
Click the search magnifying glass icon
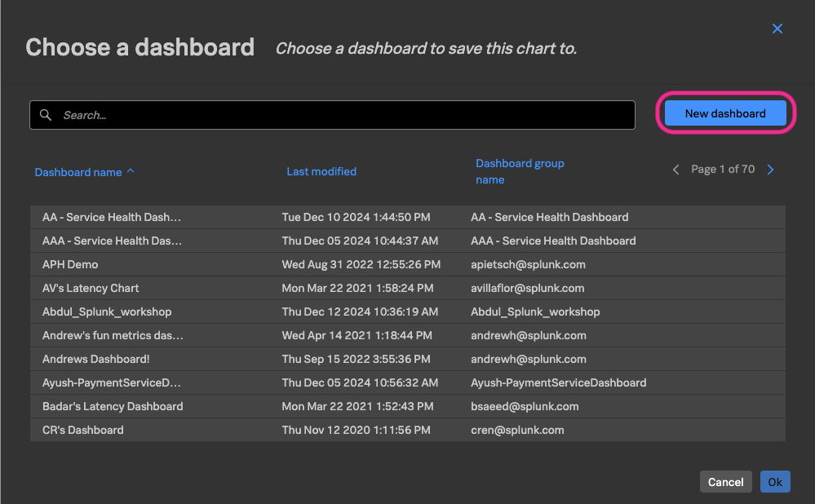46,114
